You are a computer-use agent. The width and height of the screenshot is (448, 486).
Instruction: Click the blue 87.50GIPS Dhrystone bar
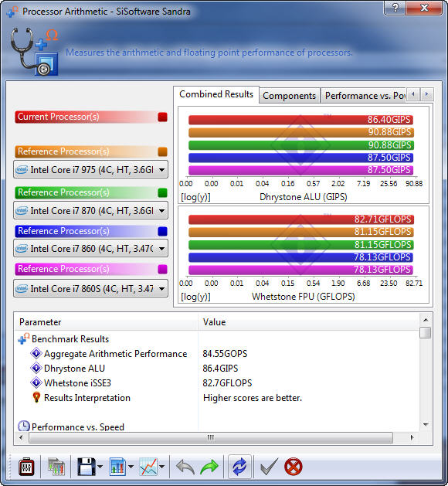point(300,158)
